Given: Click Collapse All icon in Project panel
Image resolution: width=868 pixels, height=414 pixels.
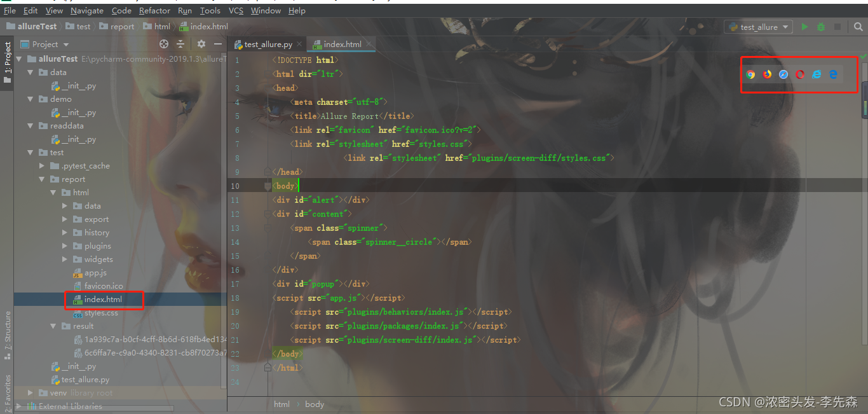Looking at the screenshot, I should pos(180,44).
